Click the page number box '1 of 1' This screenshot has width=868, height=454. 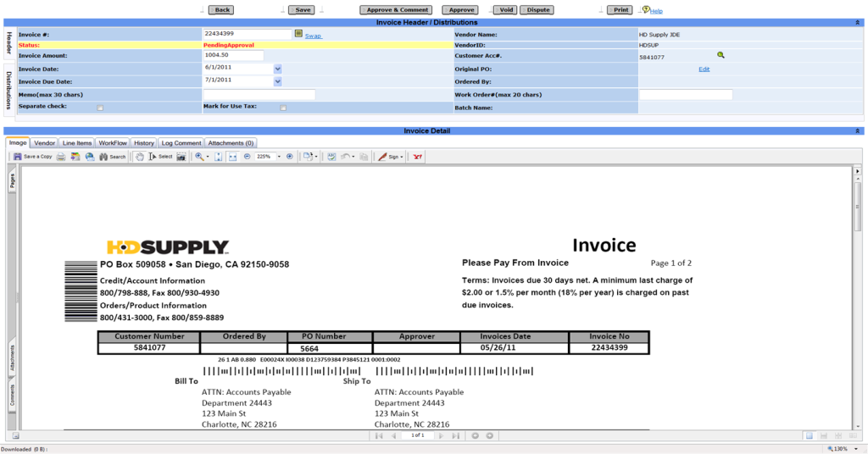[417, 435]
